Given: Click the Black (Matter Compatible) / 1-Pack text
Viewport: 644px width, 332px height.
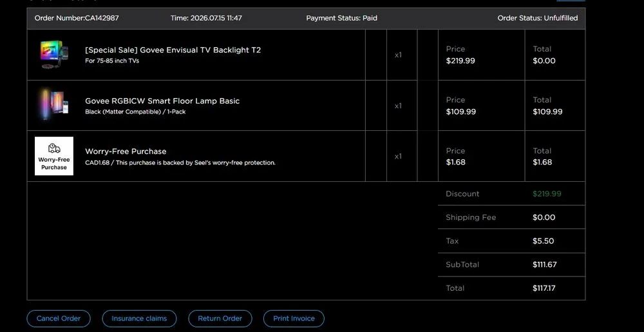Looking at the screenshot, I should pos(135,112).
